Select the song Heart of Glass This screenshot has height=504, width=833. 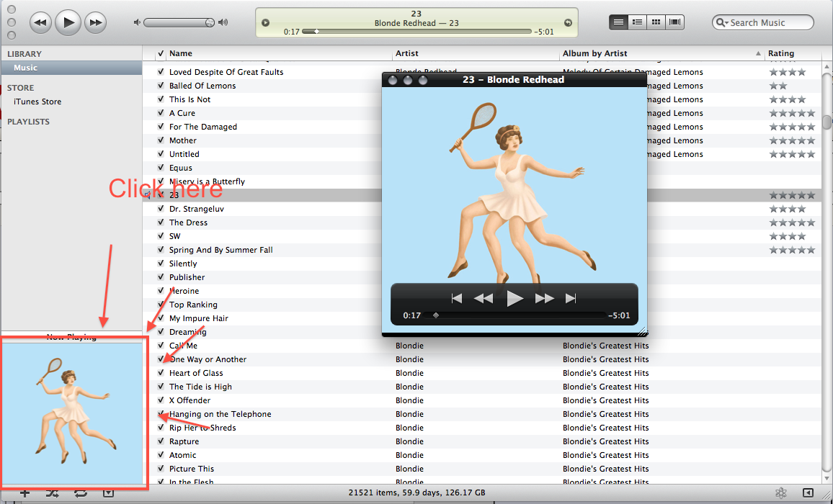pos(196,373)
